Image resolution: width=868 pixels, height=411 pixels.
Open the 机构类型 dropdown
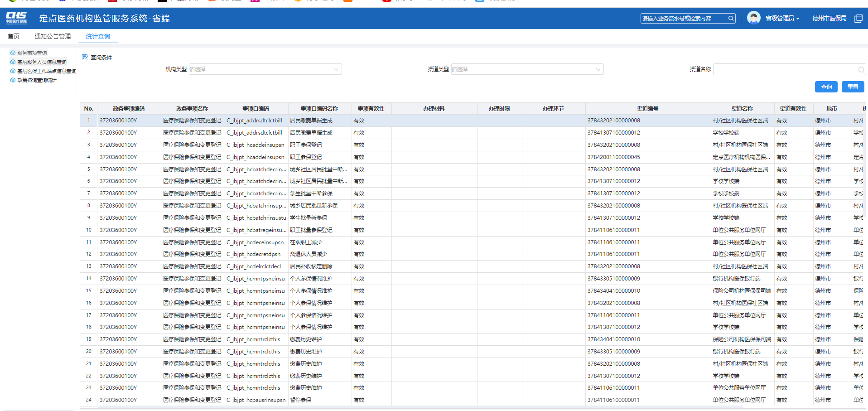(265, 69)
